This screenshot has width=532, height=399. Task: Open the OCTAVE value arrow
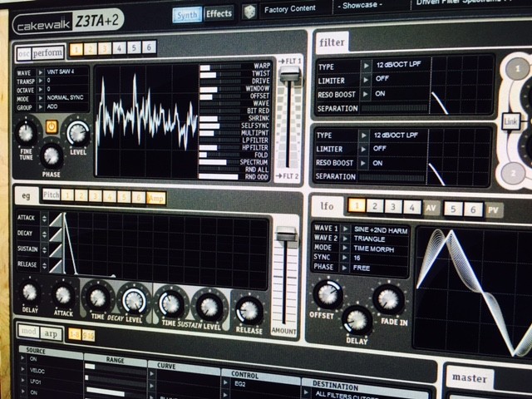pyautogui.click(x=41, y=90)
